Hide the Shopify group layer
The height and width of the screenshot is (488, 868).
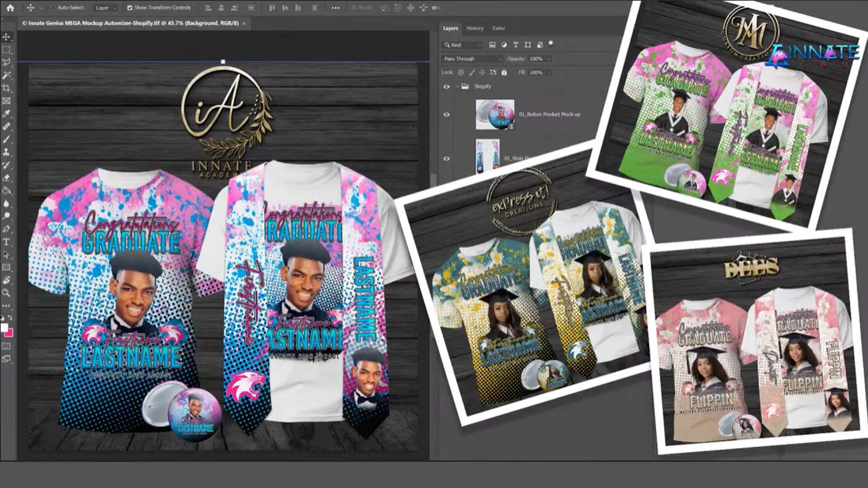447,86
